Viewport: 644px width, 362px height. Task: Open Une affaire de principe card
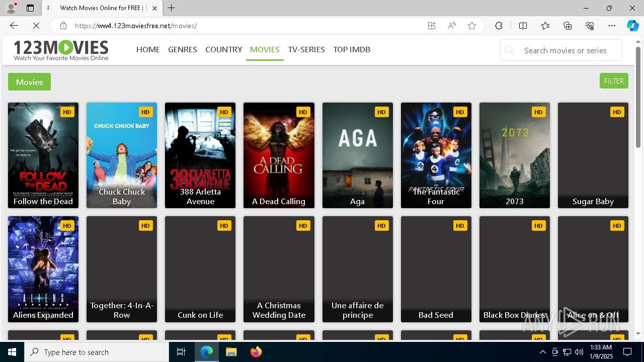(x=358, y=269)
